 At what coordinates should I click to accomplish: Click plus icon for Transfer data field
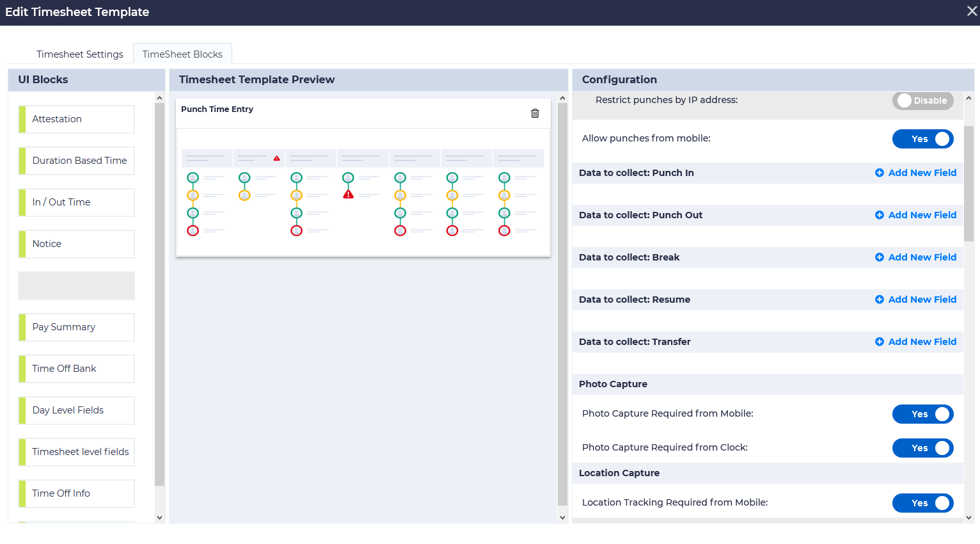pos(879,342)
